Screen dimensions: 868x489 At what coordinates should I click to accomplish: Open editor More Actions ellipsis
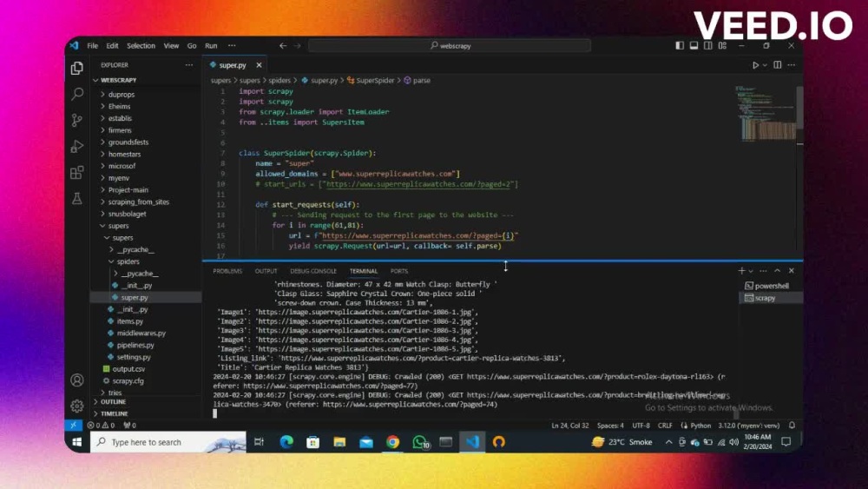[x=792, y=65]
